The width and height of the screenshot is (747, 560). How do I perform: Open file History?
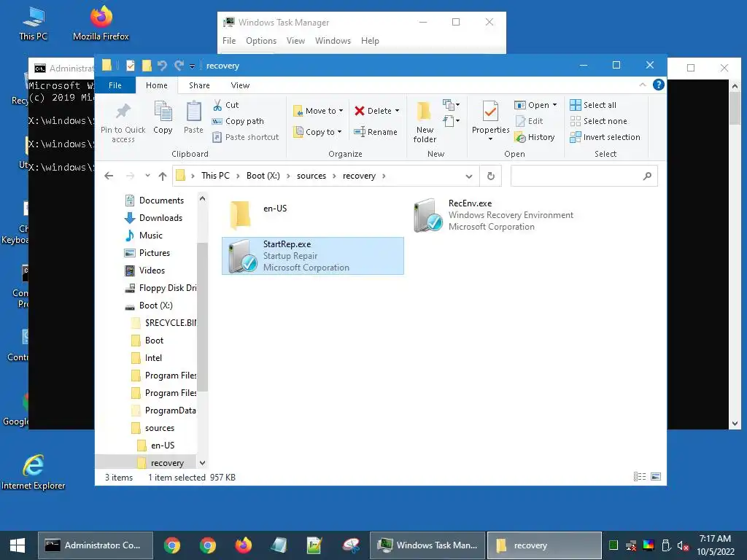point(535,137)
